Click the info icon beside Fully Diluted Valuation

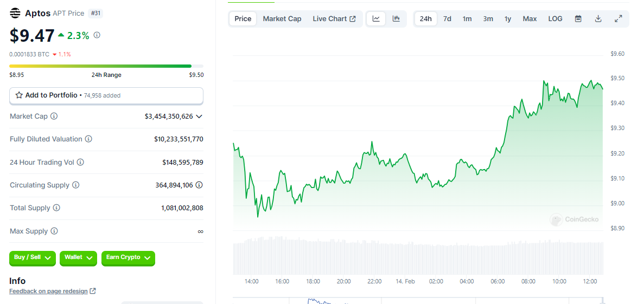tap(88, 139)
